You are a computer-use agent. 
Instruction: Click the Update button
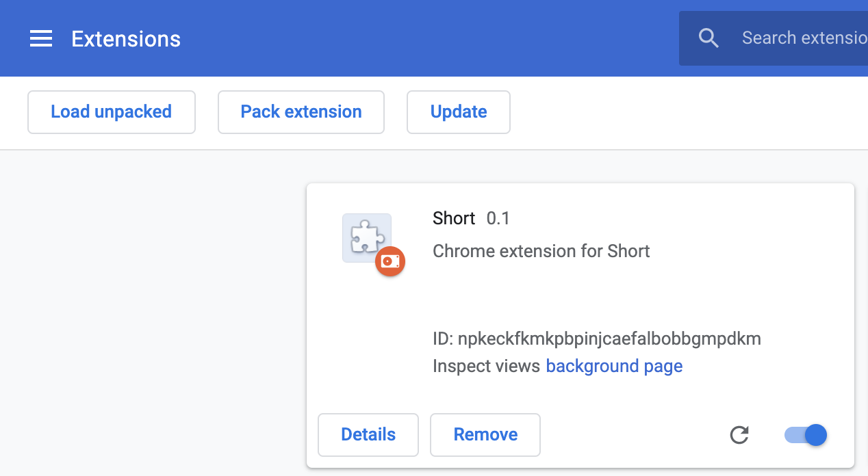coord(459,112)
